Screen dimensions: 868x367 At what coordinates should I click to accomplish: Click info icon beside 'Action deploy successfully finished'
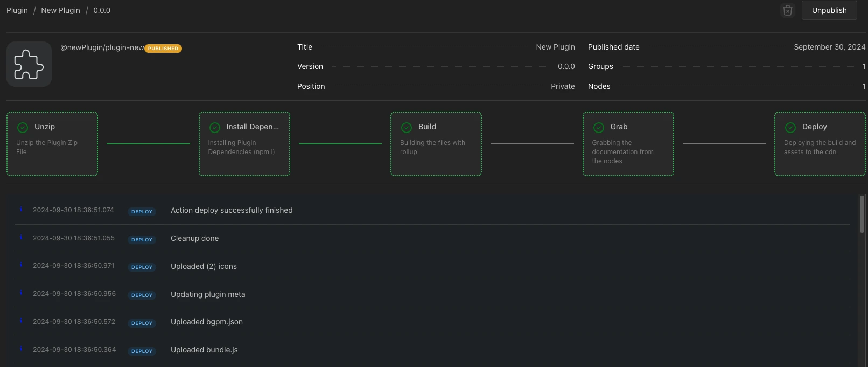21,210
